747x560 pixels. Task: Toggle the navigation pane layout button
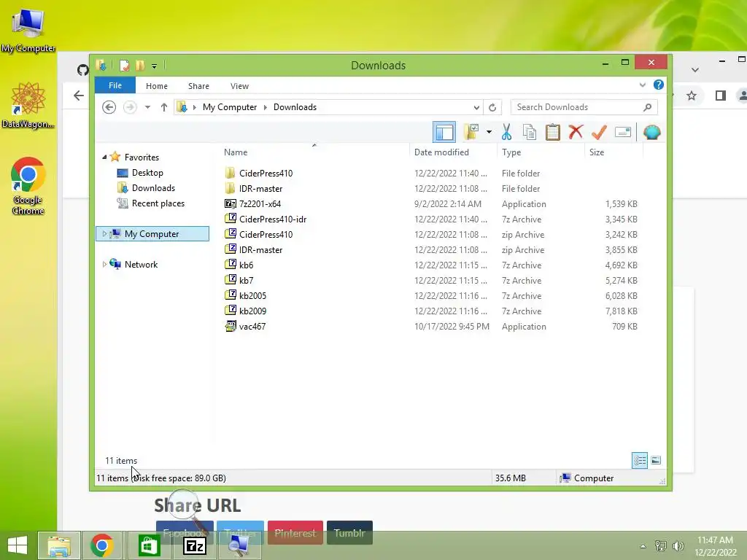click(444, 133)
